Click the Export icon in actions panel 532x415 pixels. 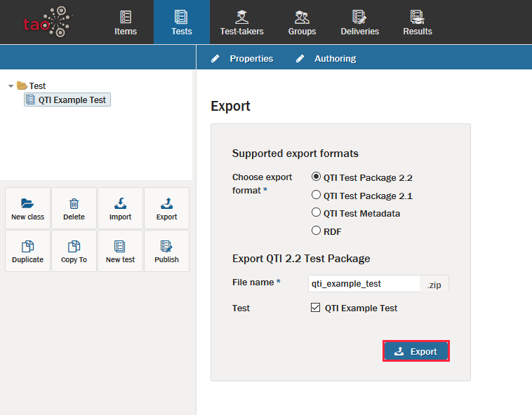(166, 204)
